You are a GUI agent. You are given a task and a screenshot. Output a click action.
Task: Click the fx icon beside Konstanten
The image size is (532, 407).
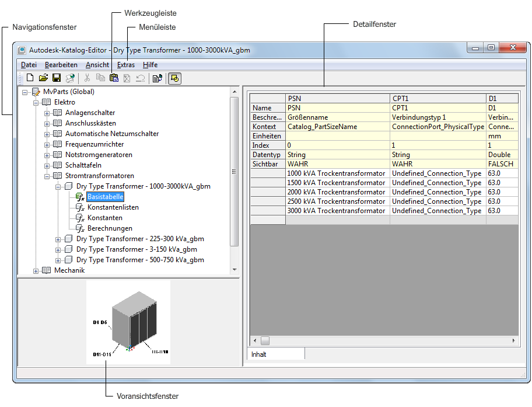pyautogui.click(x=80, y=218)
